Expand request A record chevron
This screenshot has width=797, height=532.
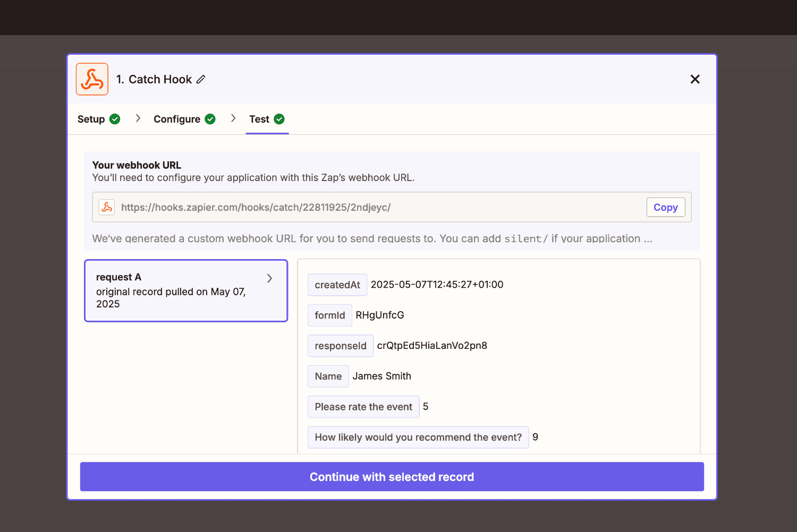pyautogui.click(x=269, y=278)
